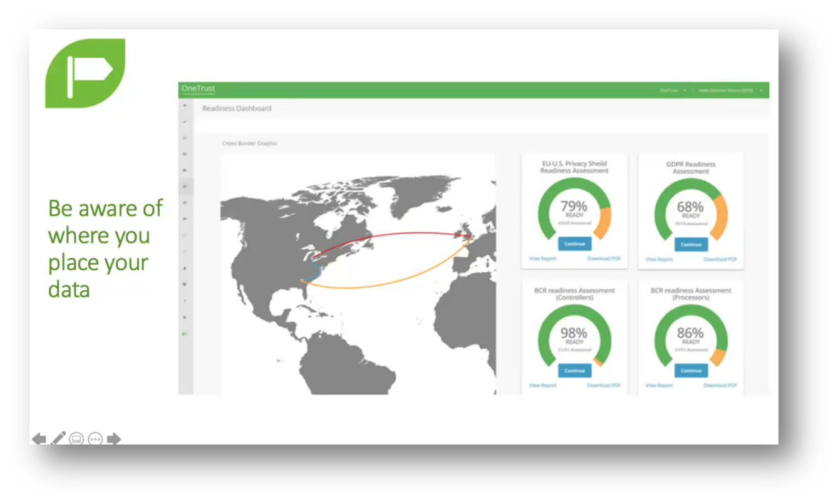Click the OneTrust logo in the green header
Screen dimensions: 838x504
tap(198, 89)
